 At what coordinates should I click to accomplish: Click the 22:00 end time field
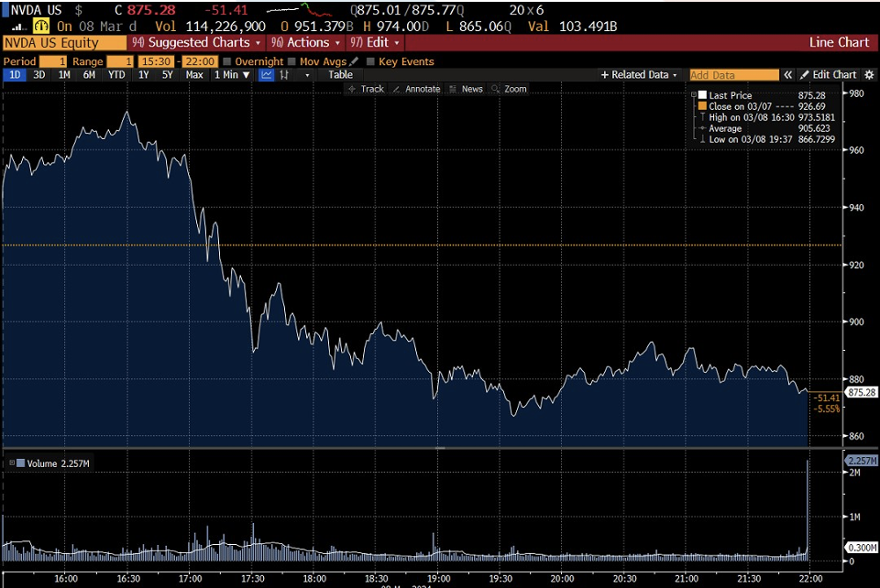pyautogui.click(x=200, y=61)
